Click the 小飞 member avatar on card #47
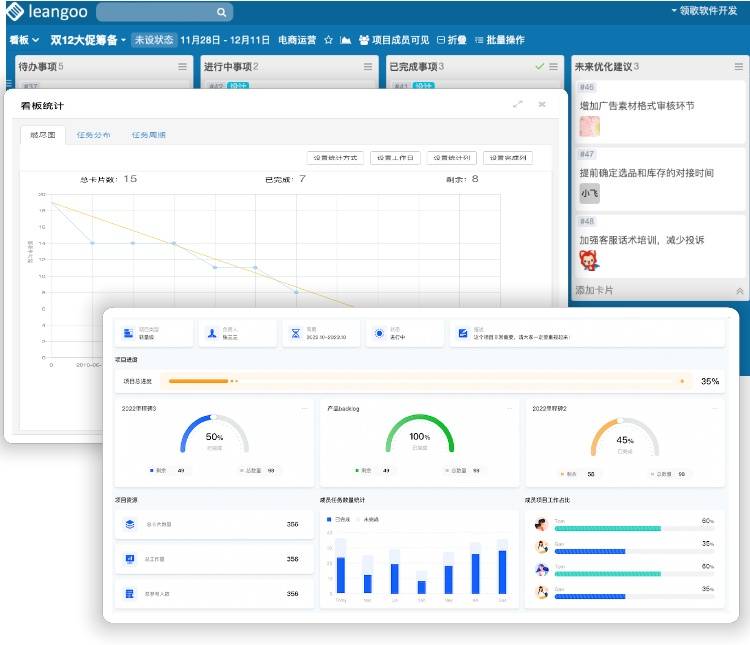This screenshot has height=645, width=750. 589,194
